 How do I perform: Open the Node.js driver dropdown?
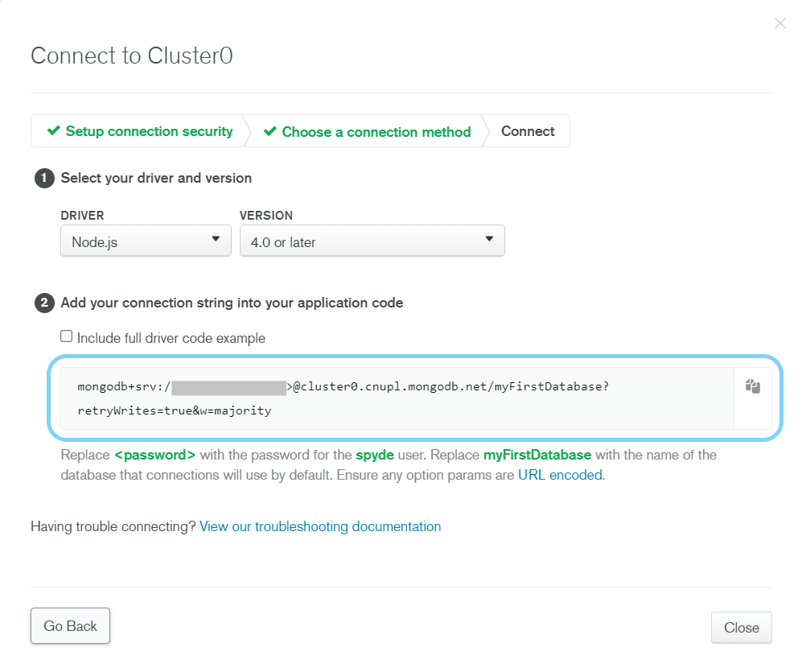click(x=146, y=241)
